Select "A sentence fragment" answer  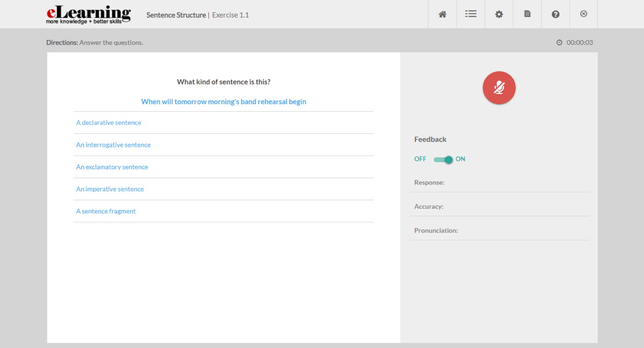(106, 211)
